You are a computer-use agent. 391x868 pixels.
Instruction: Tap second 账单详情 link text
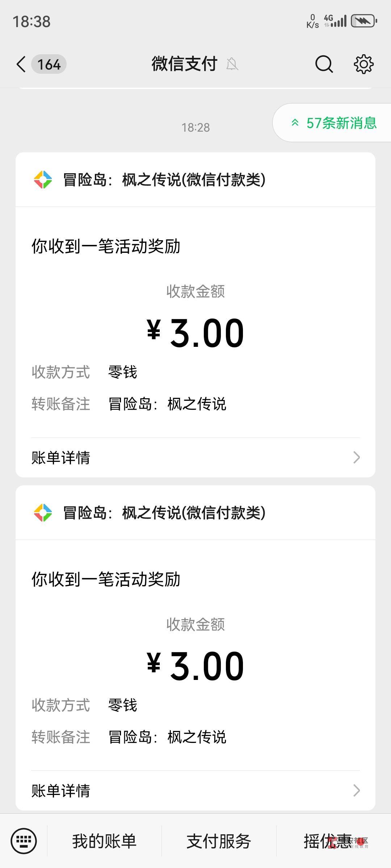(61, 791)
